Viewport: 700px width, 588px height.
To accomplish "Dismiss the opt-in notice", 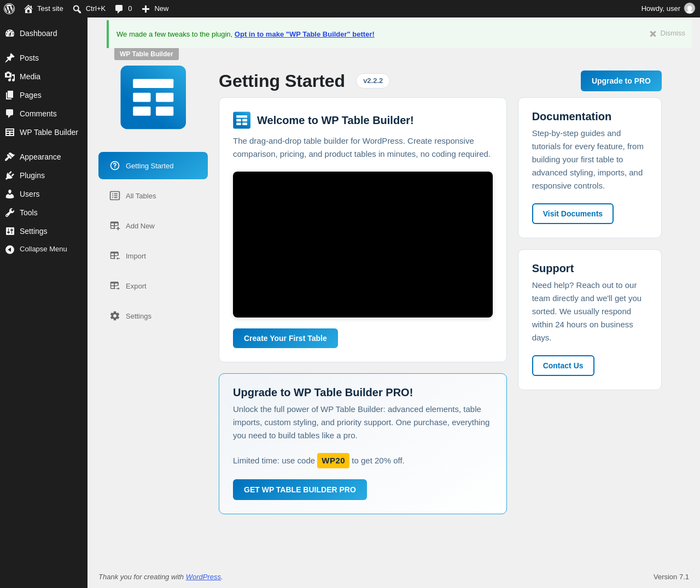I will [667, 33].
